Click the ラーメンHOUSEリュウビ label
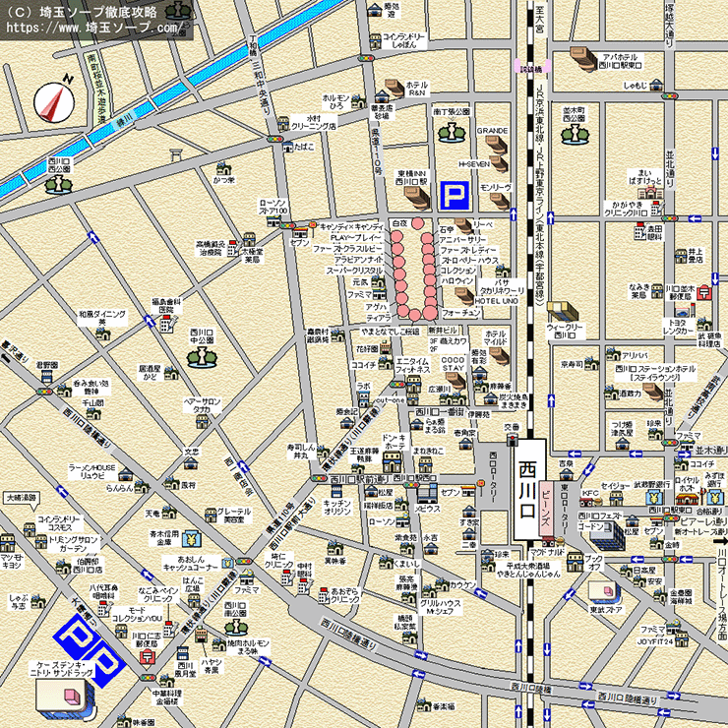Image resolution: width=728 pixels, height=728 pixels. coord(91,471)
